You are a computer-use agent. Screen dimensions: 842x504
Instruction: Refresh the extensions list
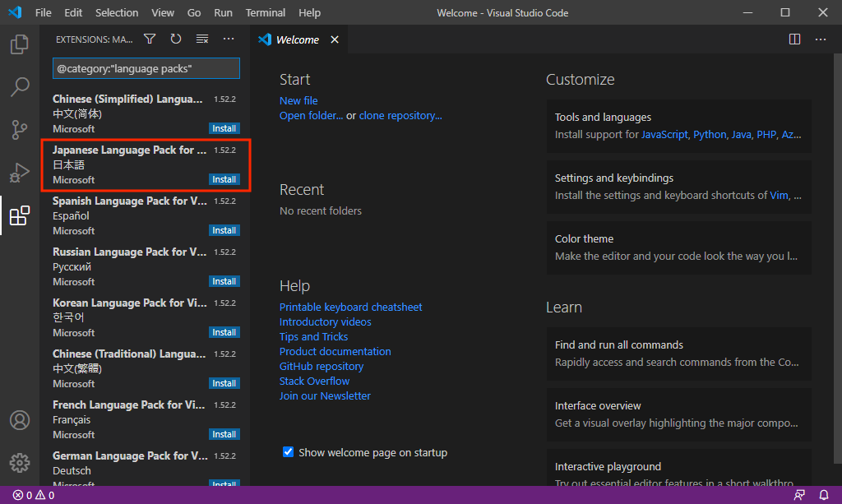[176, 39]
